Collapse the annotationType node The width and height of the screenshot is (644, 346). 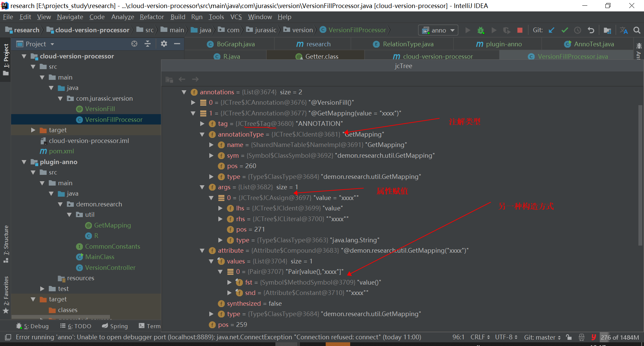202,134
